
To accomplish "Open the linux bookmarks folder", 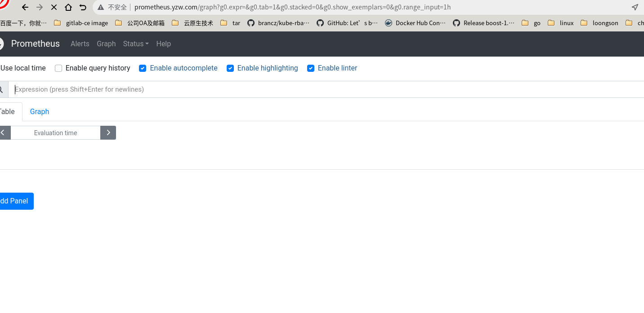I will click(561, 23).
